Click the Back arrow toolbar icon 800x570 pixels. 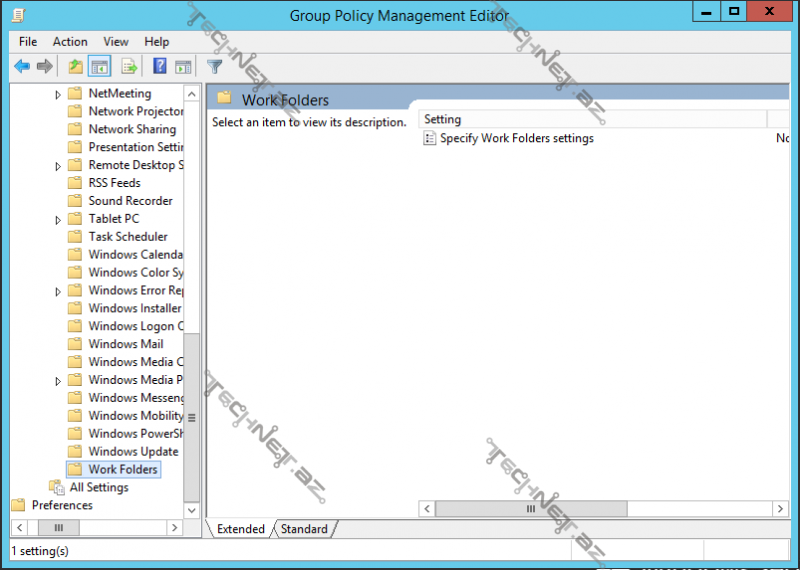pos(22,67)
